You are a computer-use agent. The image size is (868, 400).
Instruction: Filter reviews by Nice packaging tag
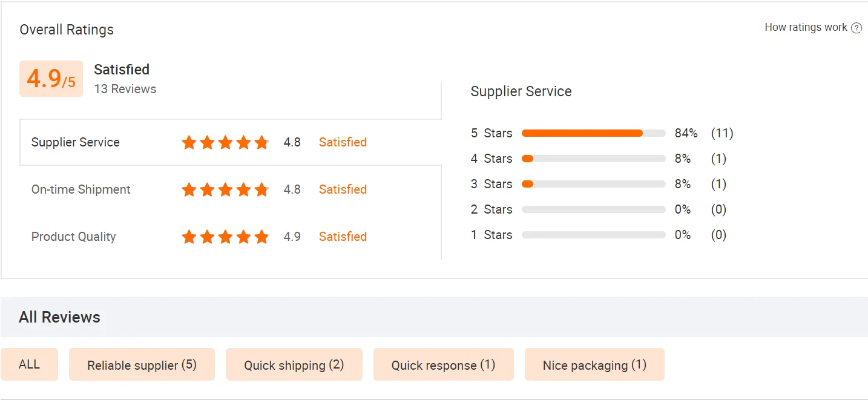coord(594,365)
